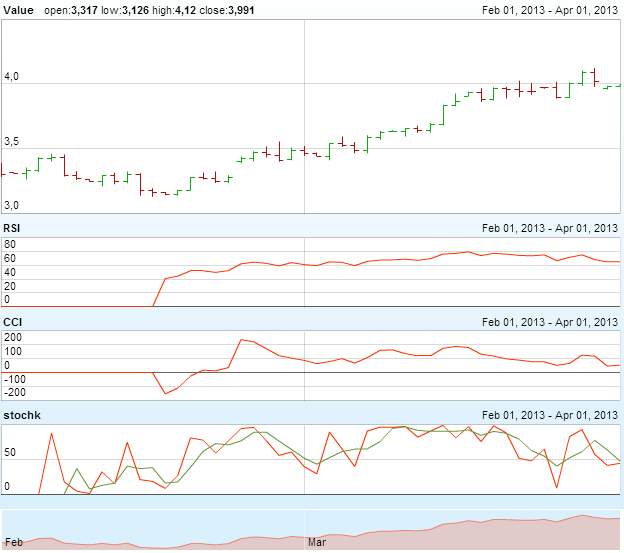The height and width of the screenshot is (553, 624).
Task: Click the deep red stochk dip in late March
Action: [557, 487]
